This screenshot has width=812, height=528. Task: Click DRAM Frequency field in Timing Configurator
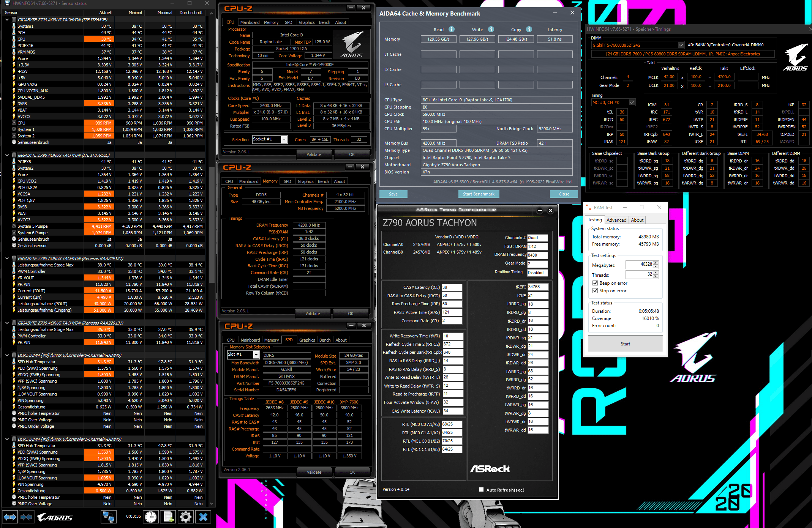(x=538, y=255)
